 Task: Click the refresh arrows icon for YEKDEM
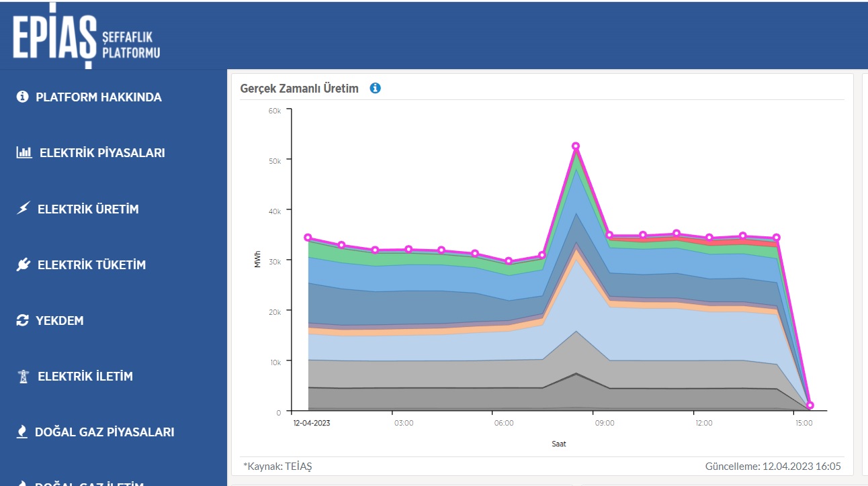pos(23,321)
